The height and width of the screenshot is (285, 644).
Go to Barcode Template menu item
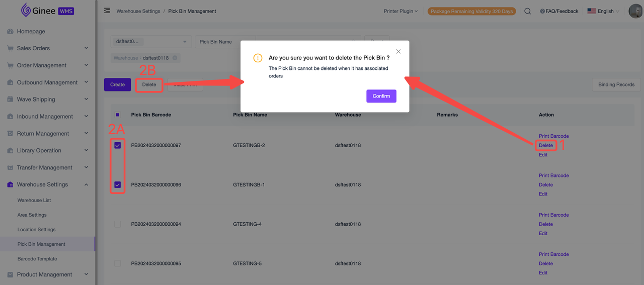coord(37,259)
